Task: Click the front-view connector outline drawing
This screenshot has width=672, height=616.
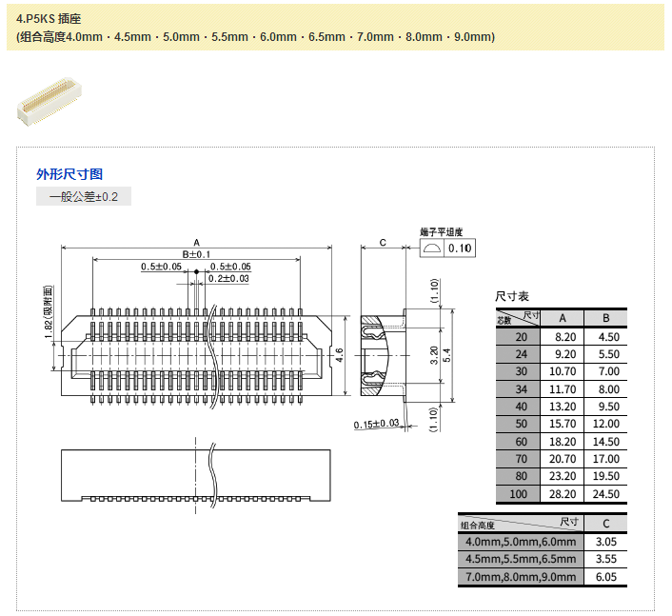Action: tap(196, 474)
